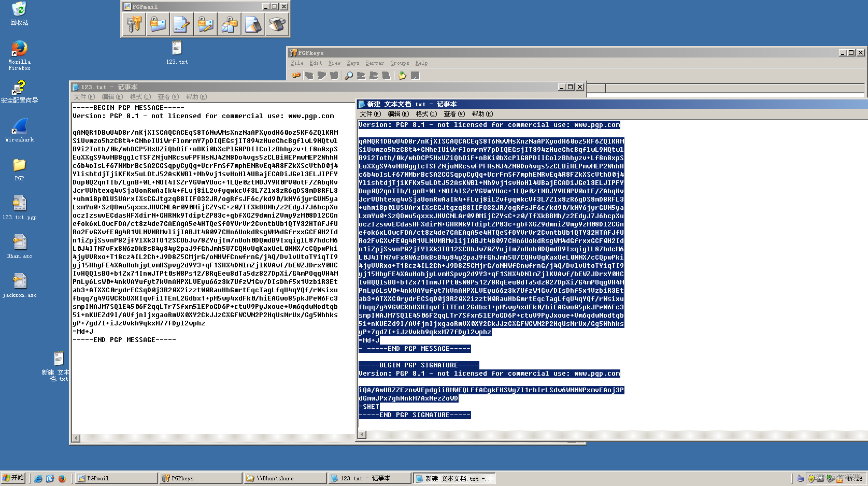Click the =Md+J line in 123.txt

pos(83,332)
